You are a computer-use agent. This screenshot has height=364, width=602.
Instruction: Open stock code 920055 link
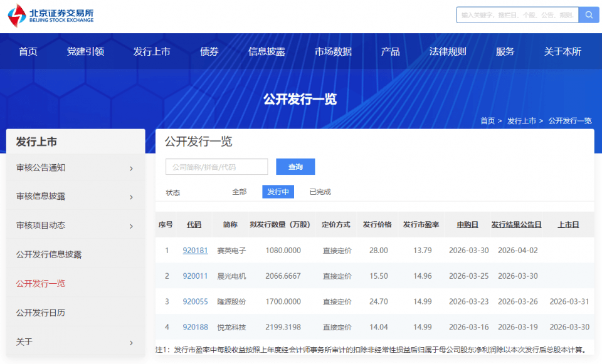tap(195, 301)
